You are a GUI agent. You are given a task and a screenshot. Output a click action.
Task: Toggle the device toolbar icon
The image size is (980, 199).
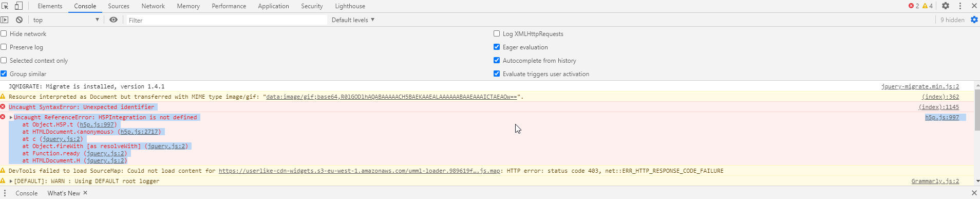[18, 6]
